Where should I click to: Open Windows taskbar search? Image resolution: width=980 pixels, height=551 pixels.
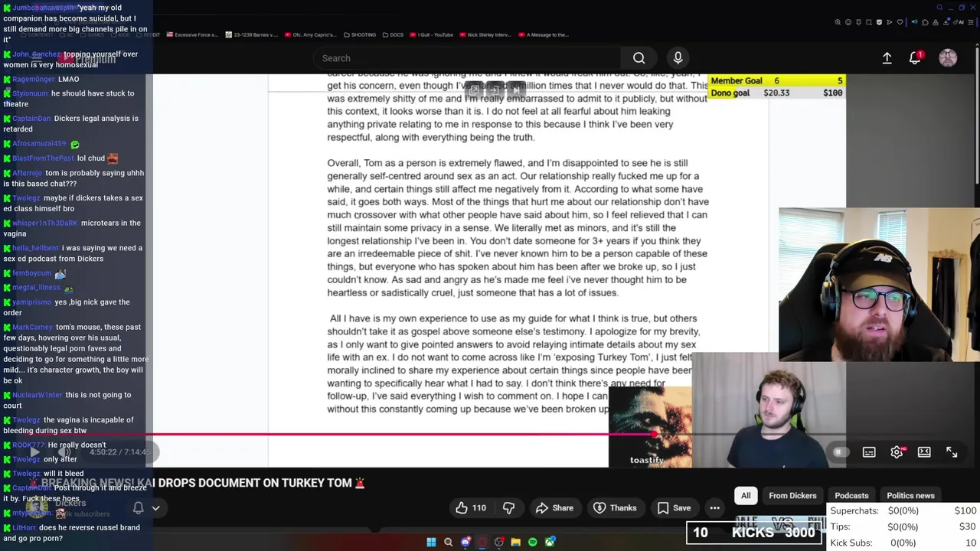click(448, 542)
